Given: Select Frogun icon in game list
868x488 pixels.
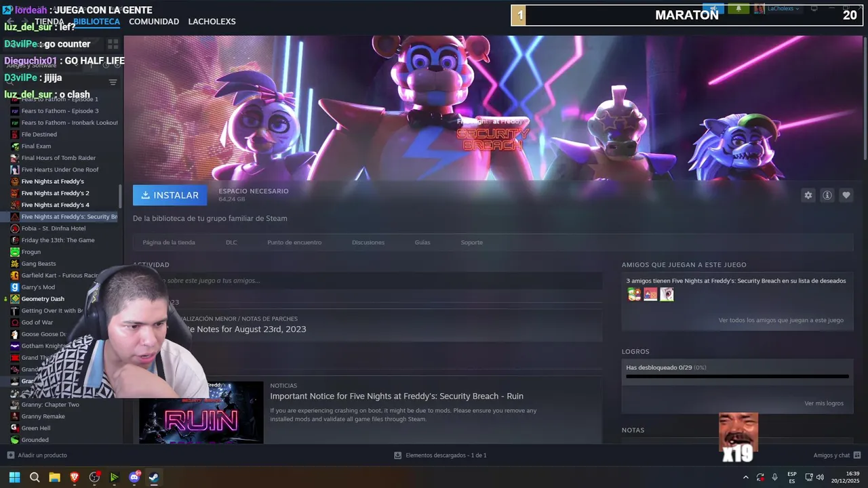Looking at the screenshot, I should 15,252.
